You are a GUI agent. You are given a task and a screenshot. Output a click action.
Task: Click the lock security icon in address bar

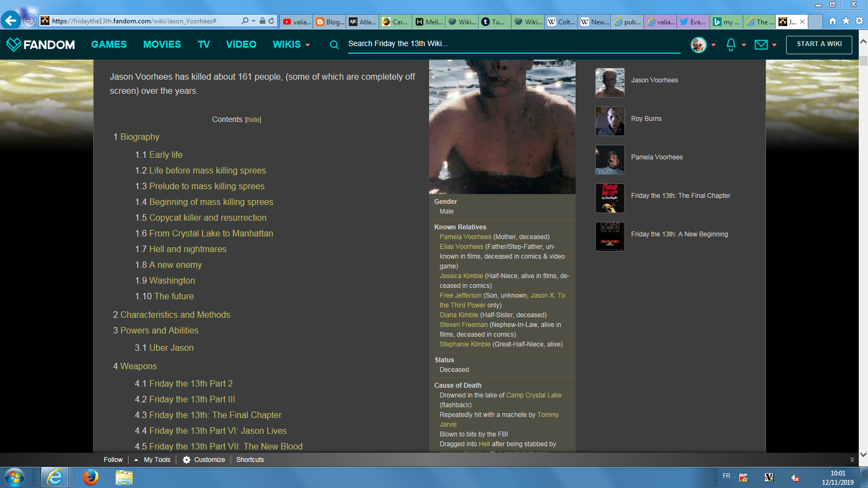coord(263,21)
